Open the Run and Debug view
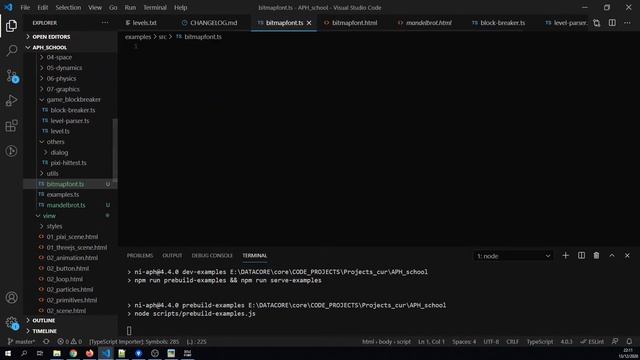640x360 pixels. [11, 100]
